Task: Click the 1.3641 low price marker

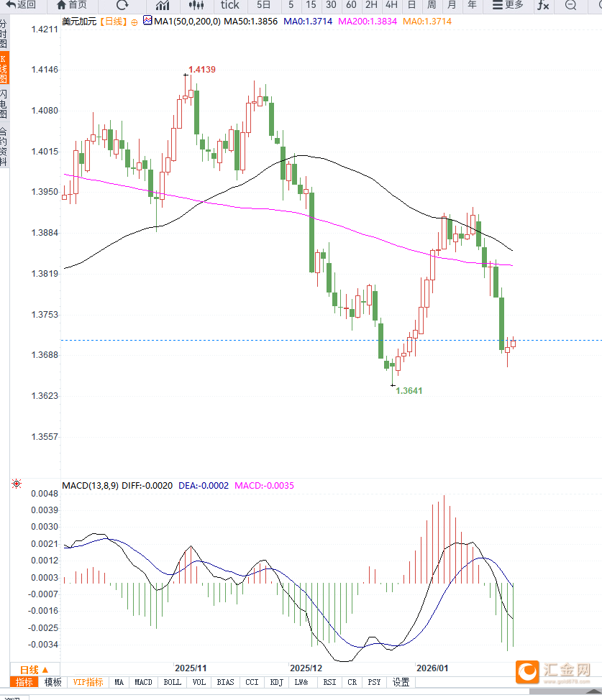Action: coord(409,391)
